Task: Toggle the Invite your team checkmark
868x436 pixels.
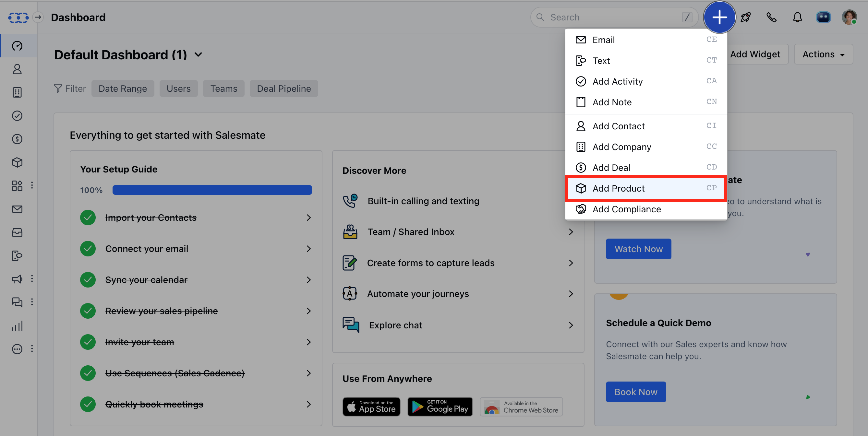Action: point(88,342)
